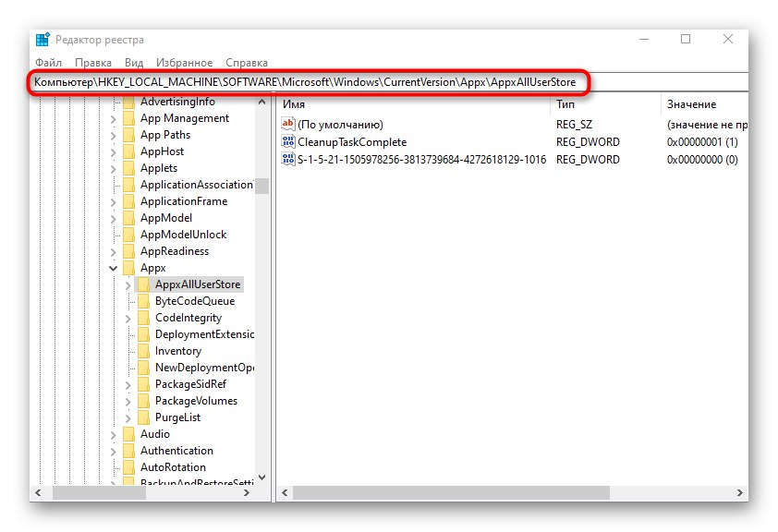The height and width of the screenshot is (532, 778).
Task: Sort values by the Значение column header
Action: click(x=705, y=104)
